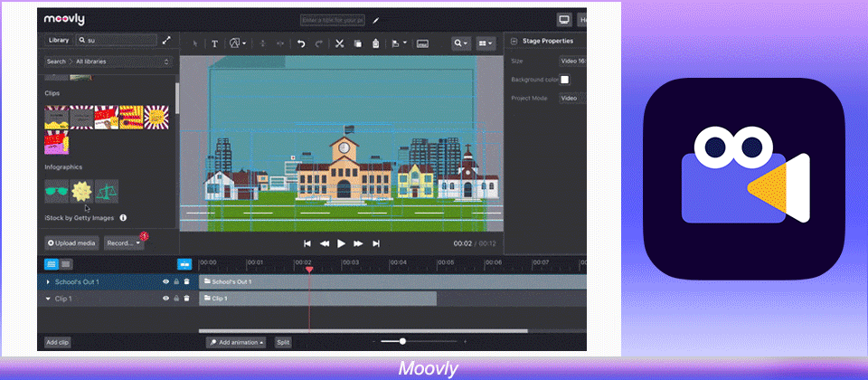868x380 pixels.
Task: Select the Text tool
Action: [x=215, y=43]
